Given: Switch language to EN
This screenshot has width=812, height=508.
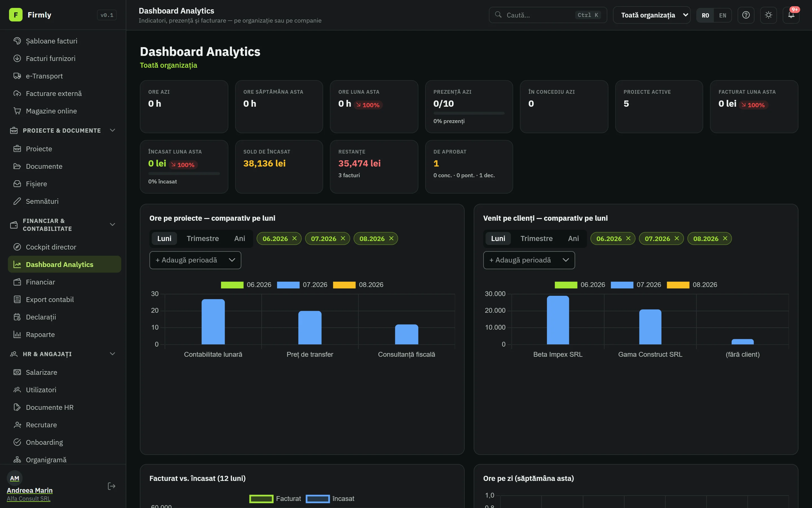Looking at the screenshot, I should pos(722,15).
